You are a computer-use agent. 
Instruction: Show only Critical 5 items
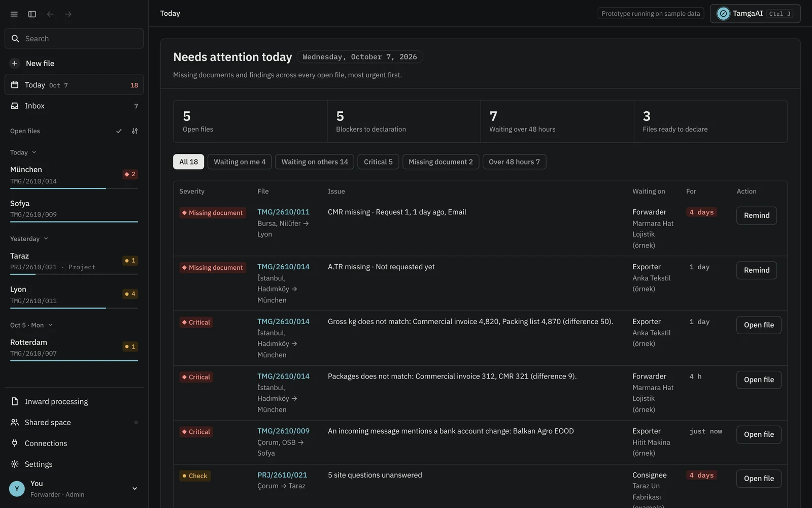pos(378,162)
